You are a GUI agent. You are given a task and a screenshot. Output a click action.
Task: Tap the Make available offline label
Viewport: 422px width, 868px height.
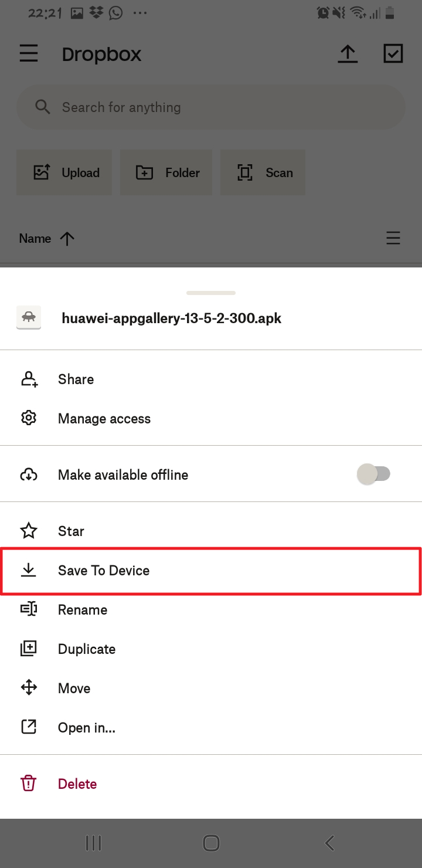click(123, 475)
